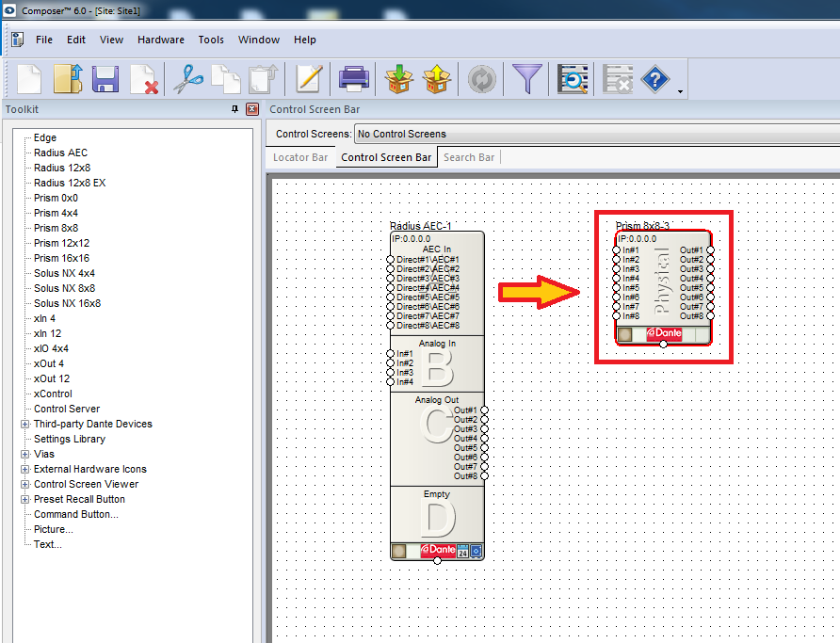
Task: Select xControl in the Toolkit
Action: point(53,394)
